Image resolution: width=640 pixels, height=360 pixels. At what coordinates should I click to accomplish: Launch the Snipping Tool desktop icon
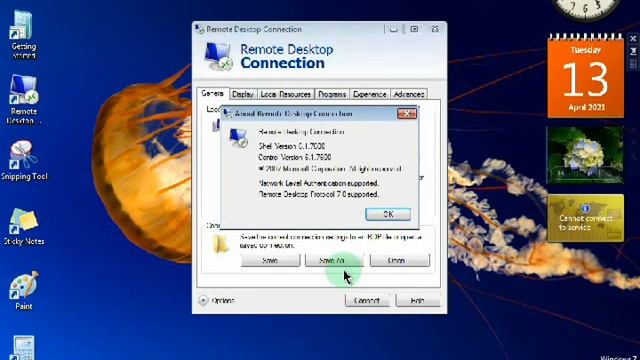pos(24,160)
